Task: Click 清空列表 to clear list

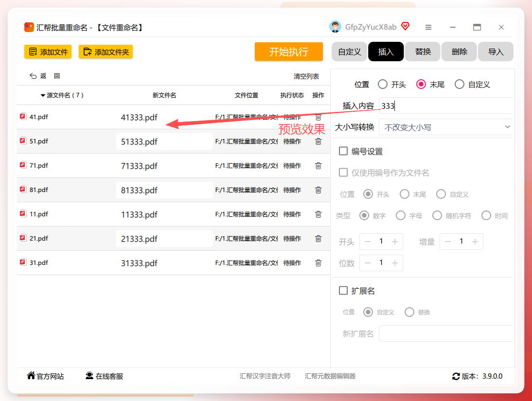Action: pos(306,76)
